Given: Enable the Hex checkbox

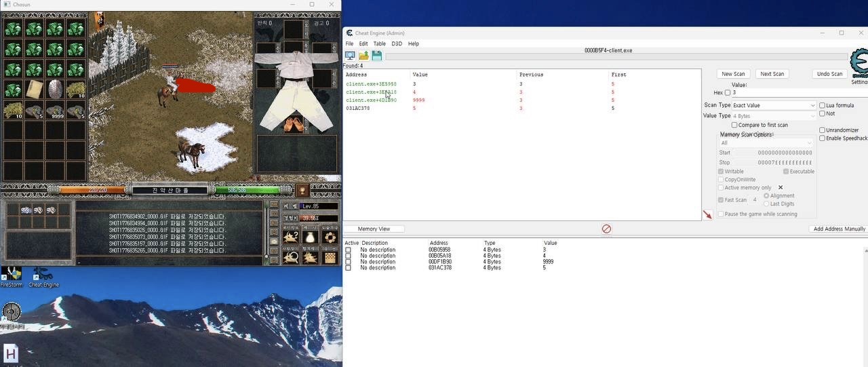Looking at the screenshot, I should click(728, 93).
